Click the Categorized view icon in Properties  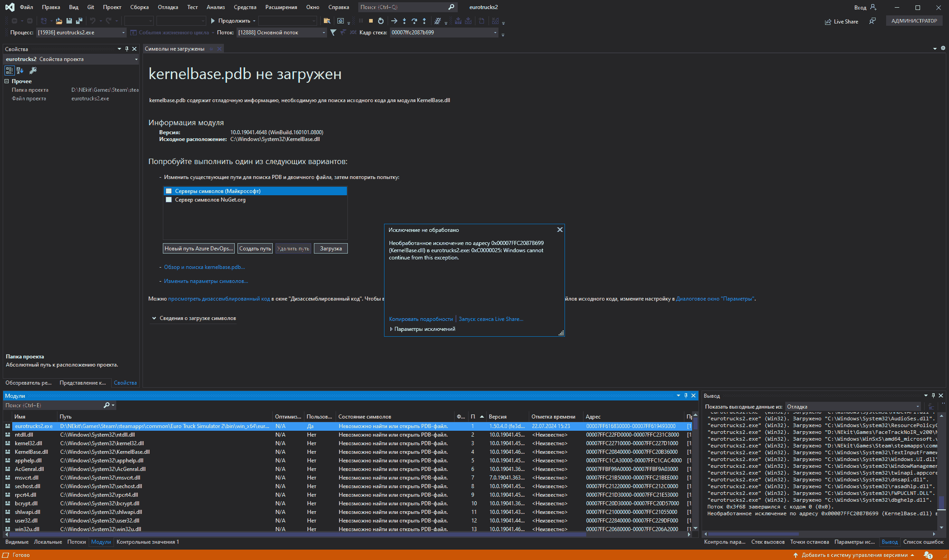[x=9, y=71]
